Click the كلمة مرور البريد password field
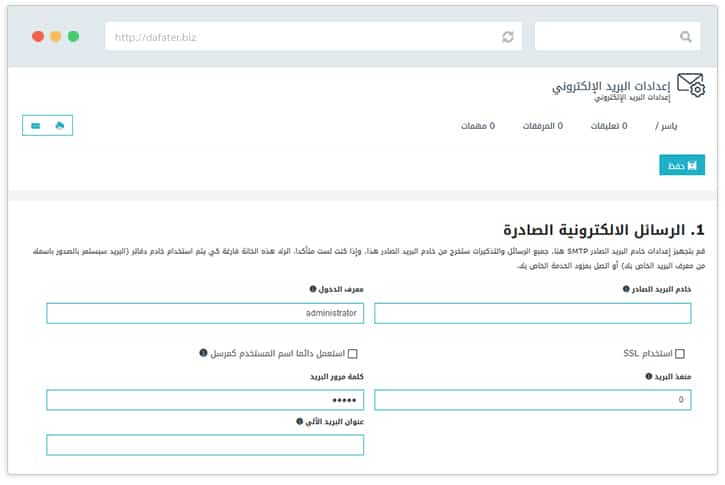Screen dimensions: 725x485 [x=205, y=400]
